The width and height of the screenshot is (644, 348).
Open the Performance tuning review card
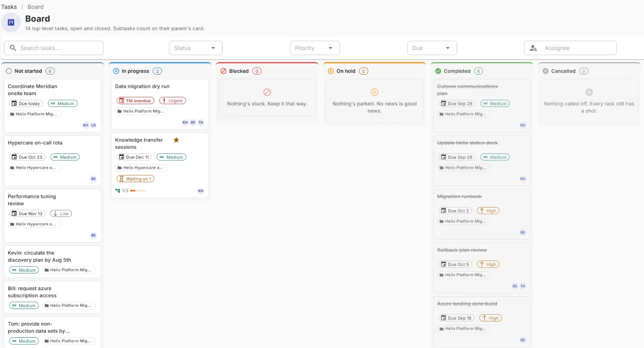(x=53, y=216)
